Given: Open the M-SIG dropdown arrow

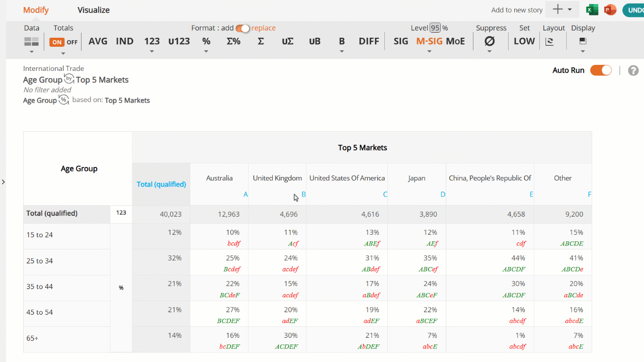Looking at the screenshot, I should point(429,52).
